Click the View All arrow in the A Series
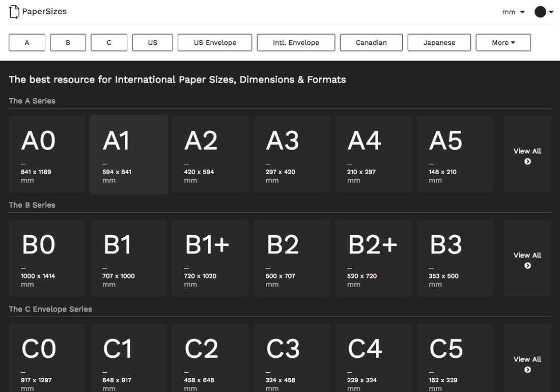The width and height of the screenshot is (560, 392). click(x=527, y=161)
